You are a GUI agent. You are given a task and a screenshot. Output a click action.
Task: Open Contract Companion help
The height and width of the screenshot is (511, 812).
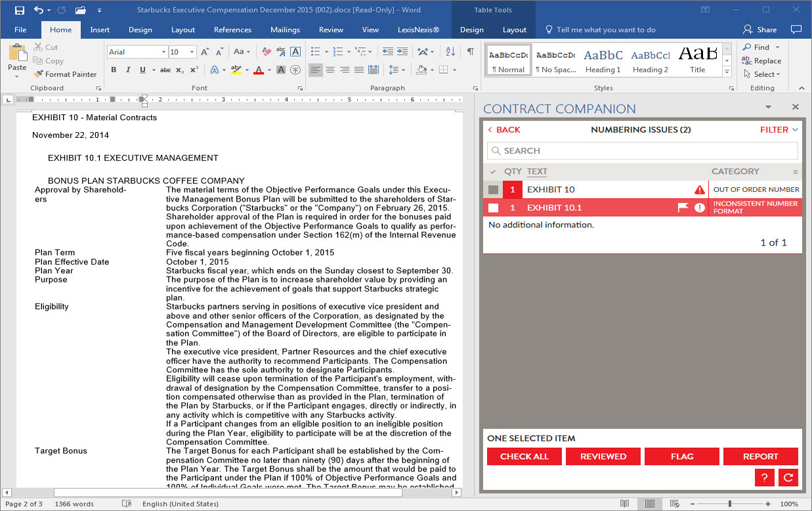coord(764,478)
